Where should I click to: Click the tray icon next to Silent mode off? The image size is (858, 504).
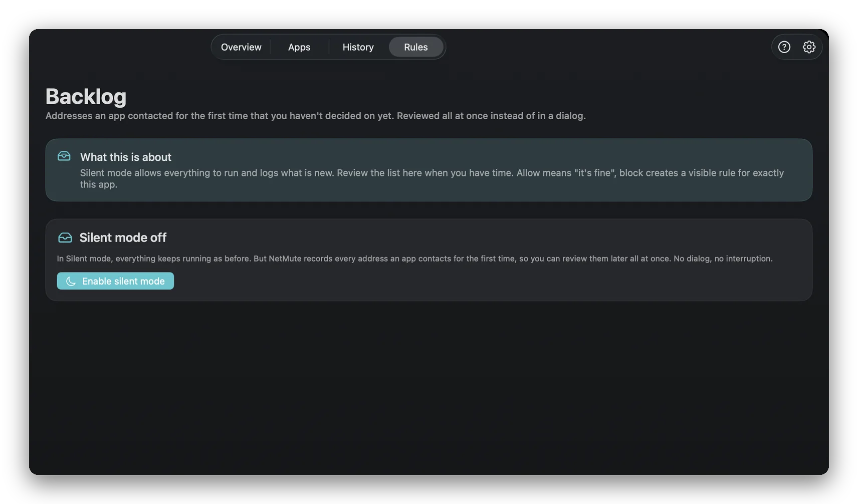click(65, 237)
